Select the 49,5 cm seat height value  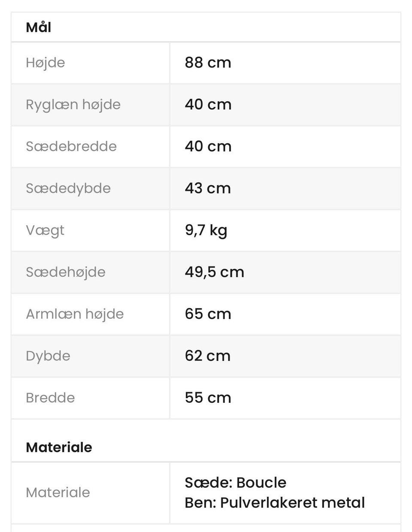[x=215, y=272]
